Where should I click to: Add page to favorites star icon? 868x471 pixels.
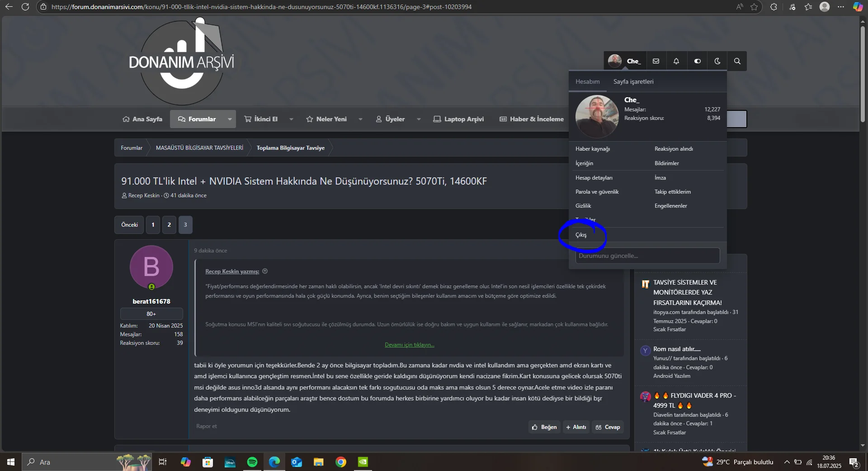754,7
